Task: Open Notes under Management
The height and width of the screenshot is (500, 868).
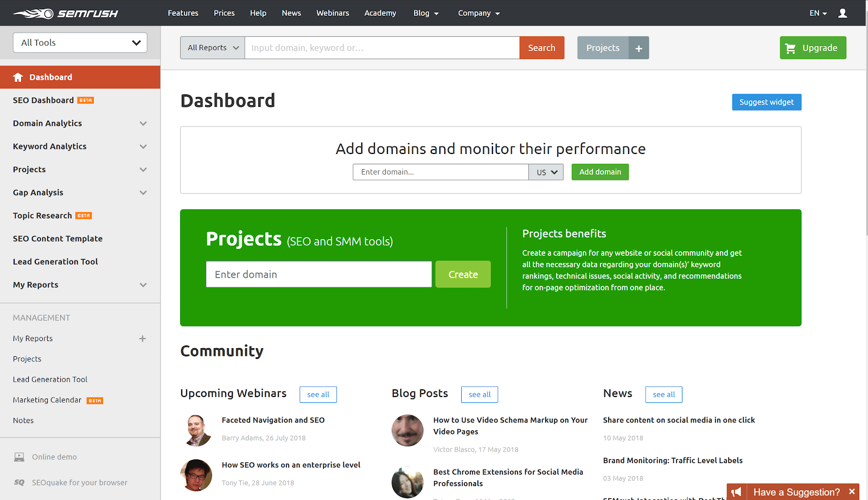Action: point(23,420)
